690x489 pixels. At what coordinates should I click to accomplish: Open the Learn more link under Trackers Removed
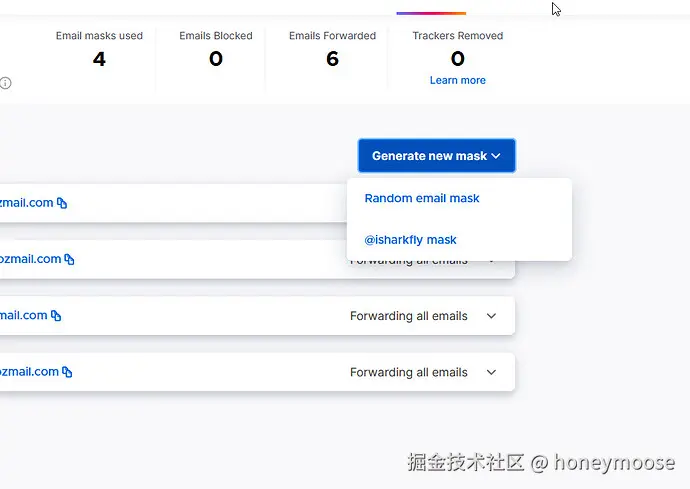(458, 80)
